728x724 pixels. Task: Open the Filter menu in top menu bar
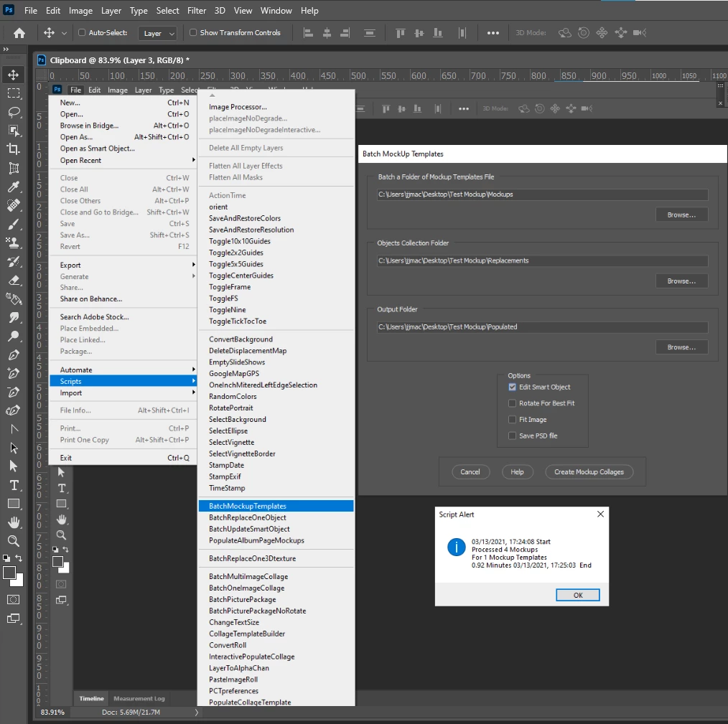(x=197, y=10)
